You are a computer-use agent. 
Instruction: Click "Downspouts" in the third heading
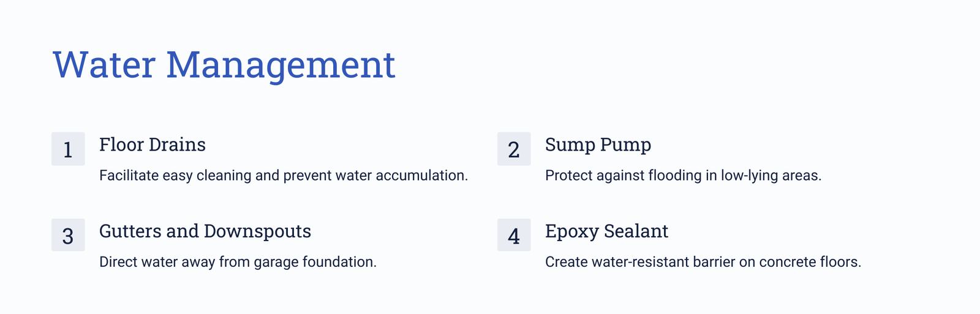tap(257, 231)
